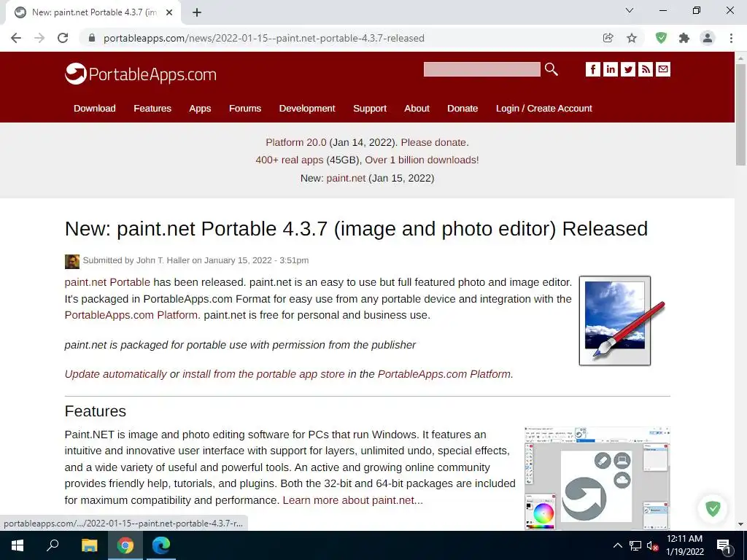Open a new tab with plus button
The height and width of the screenshot is (560, 747).
(197, 12)
